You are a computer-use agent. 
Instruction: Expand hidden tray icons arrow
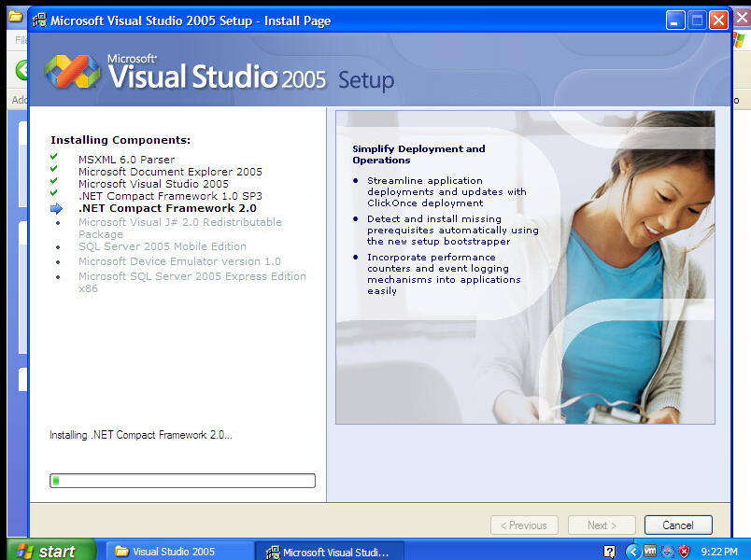[x=632, y=552]
